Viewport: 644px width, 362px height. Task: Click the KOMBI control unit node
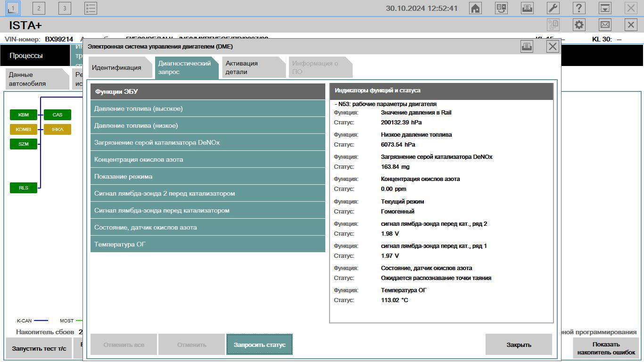pos(24,129)
